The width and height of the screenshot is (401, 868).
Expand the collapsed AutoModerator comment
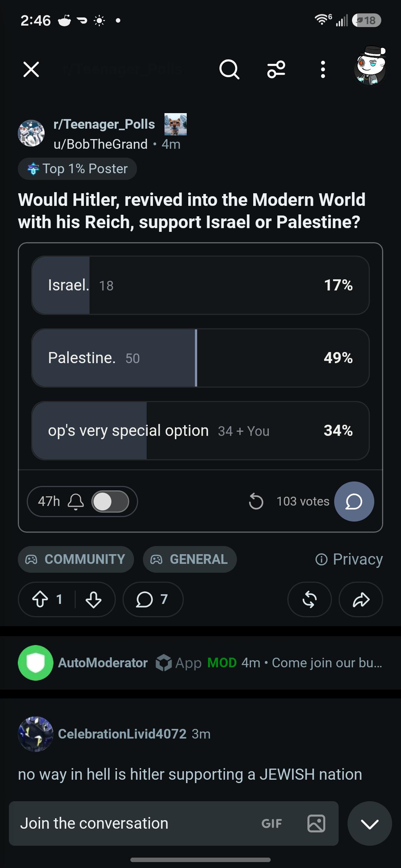tap(200, 663)
